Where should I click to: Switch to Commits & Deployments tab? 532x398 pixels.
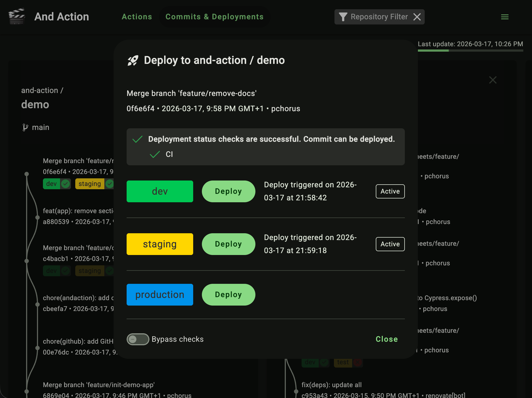(x=214, y=17)
